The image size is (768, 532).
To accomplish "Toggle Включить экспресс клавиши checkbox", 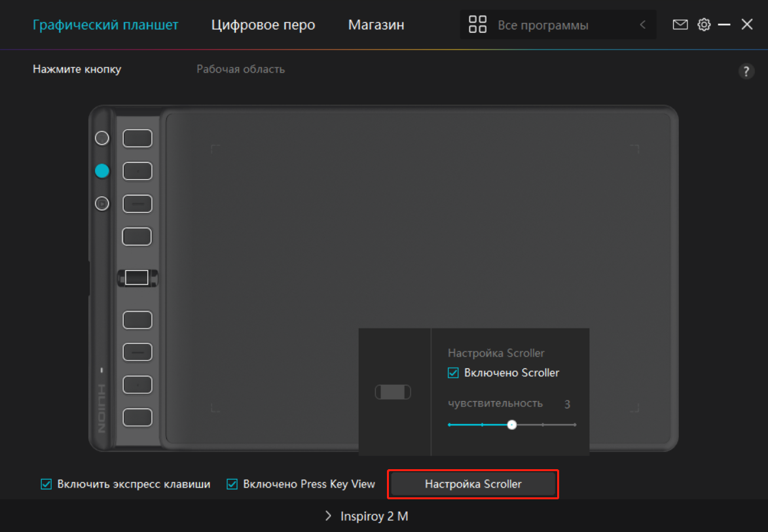I will [46, 484].
